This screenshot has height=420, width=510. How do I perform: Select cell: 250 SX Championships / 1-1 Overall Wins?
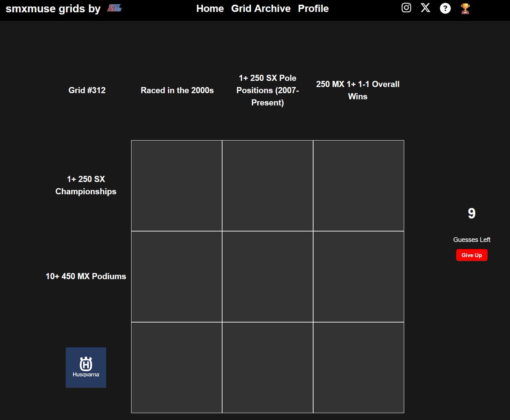tap(359, 186)
